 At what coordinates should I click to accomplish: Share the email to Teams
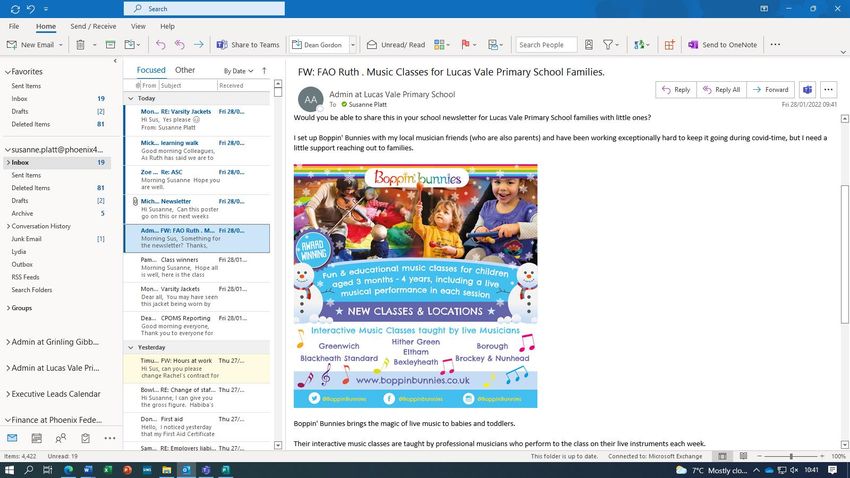tap(248, 45)
